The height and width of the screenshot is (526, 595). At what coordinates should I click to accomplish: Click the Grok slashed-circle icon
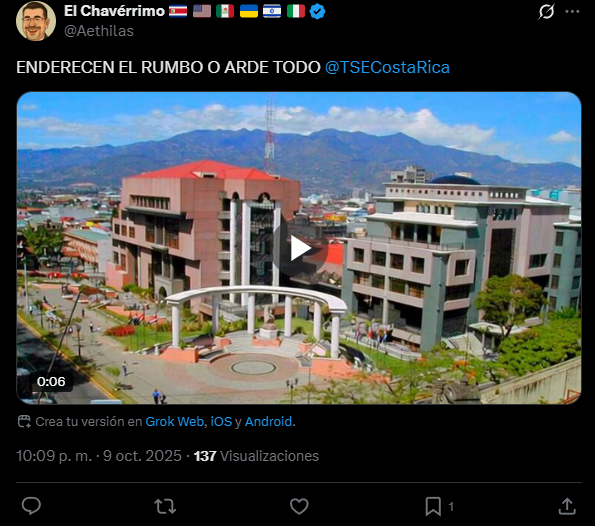[x=546, y=11]
